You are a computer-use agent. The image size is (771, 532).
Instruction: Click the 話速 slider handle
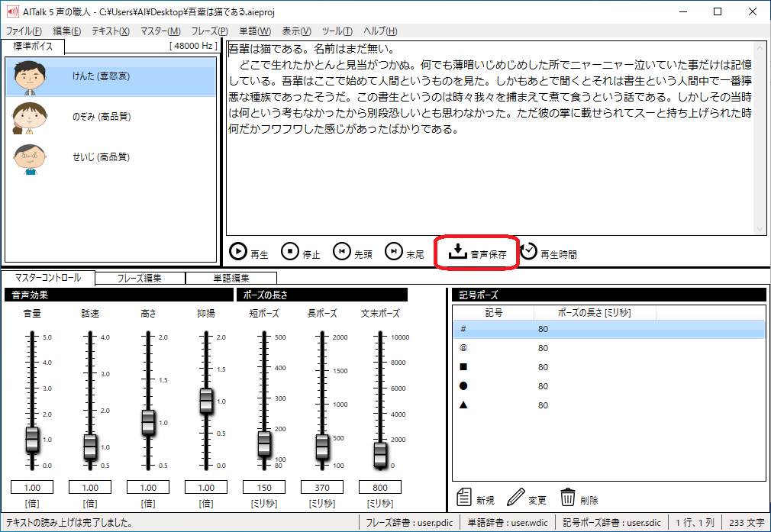[x=90, y=447]
